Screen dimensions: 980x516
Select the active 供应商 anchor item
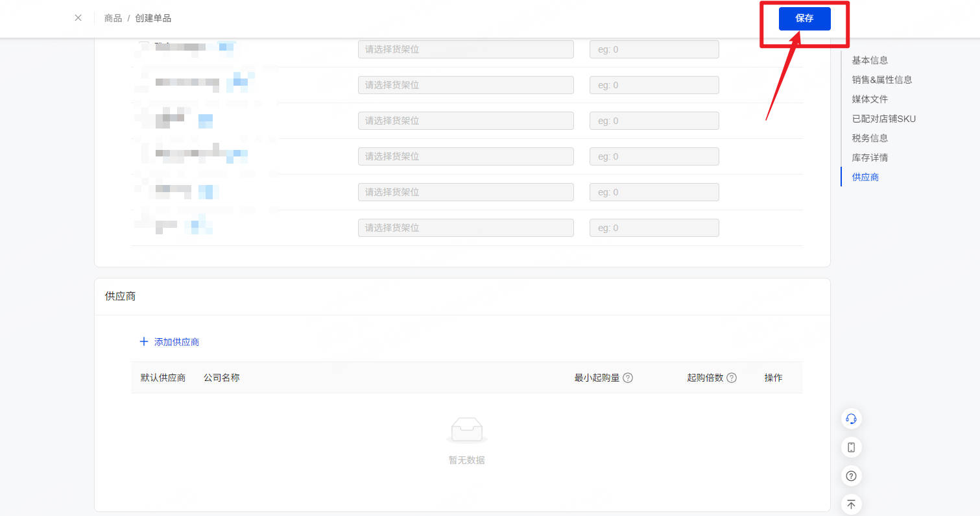tap(865, 177)
